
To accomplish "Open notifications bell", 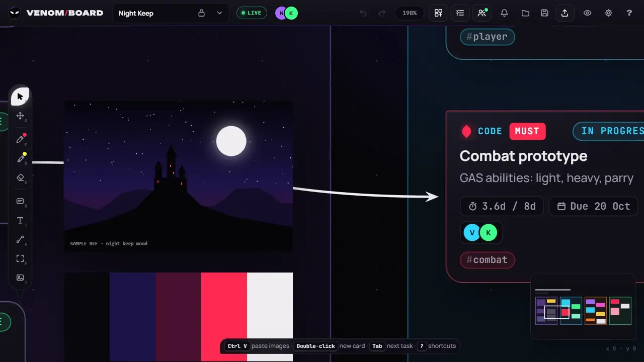I will 504,13.
